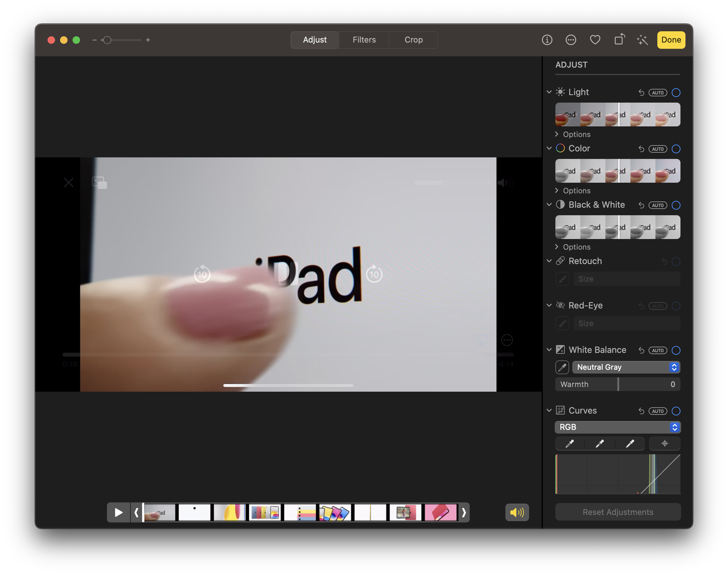Open the More options ellipsis menu
This screenshot has width=728, height=575.
(571, 40)
